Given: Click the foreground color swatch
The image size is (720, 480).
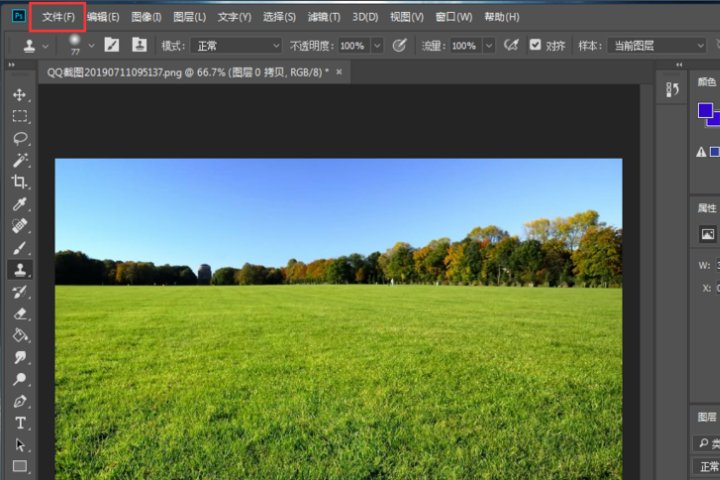Looking at the screenshot, I should [705, 111].
